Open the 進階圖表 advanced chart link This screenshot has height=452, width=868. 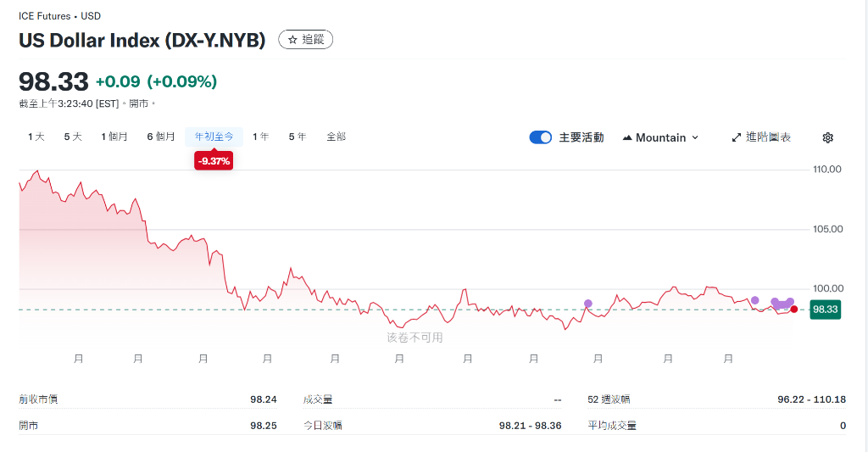(768, 137)
